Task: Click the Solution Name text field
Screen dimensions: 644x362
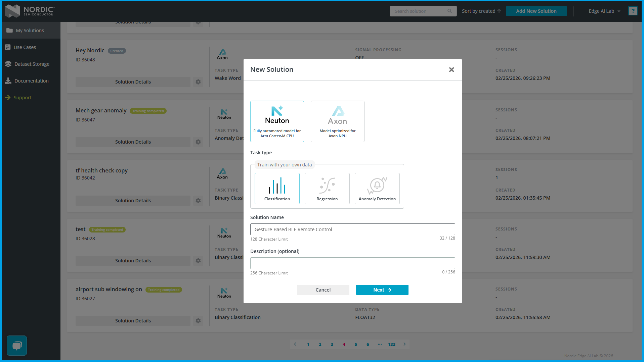Action: click(x=353, y=229)
